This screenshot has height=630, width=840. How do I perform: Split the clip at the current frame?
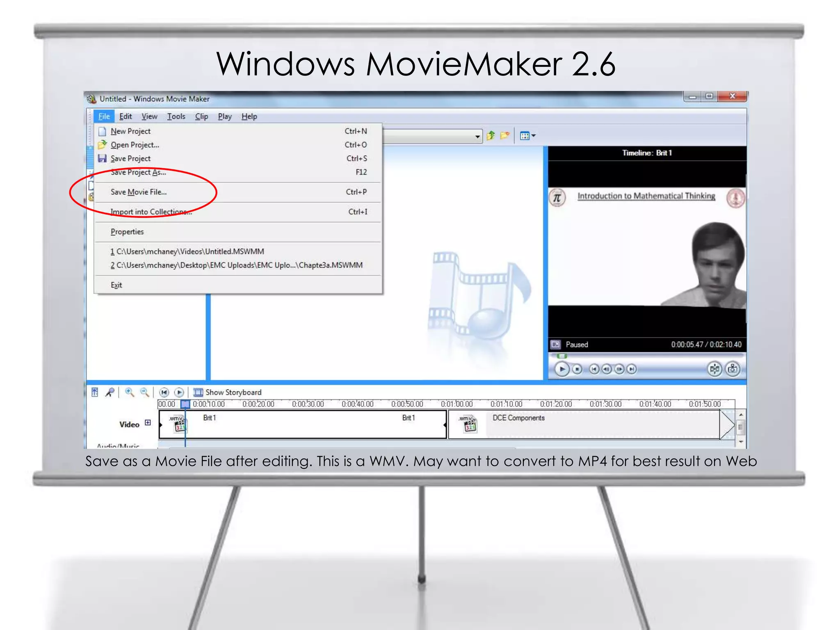pos(714,369)
